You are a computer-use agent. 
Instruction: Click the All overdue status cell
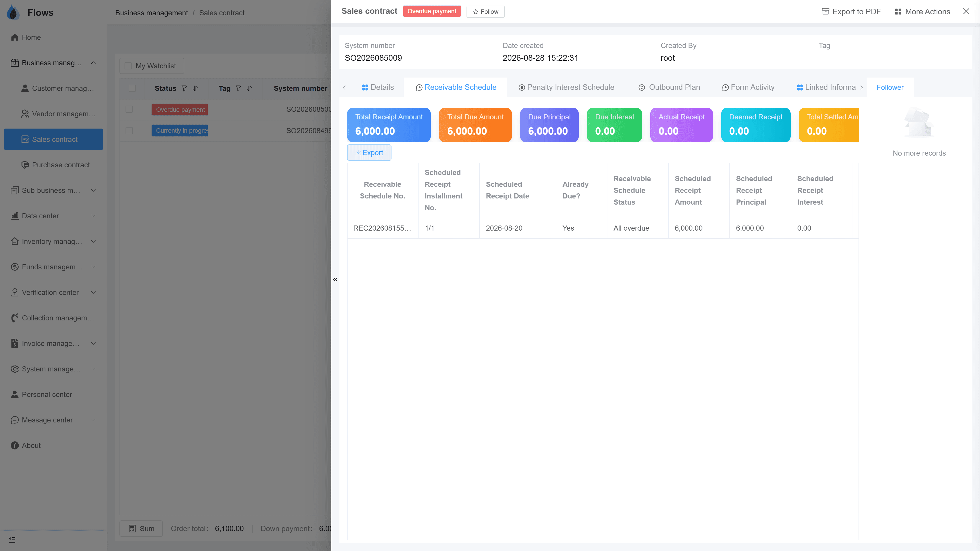tap(637, 228)
